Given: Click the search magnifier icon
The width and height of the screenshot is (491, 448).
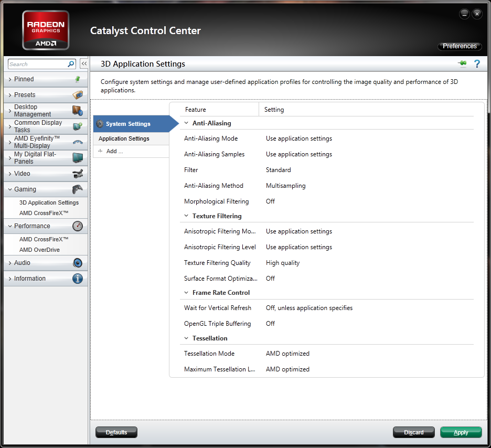Looking at the screenshot, I should pos(71,64).
